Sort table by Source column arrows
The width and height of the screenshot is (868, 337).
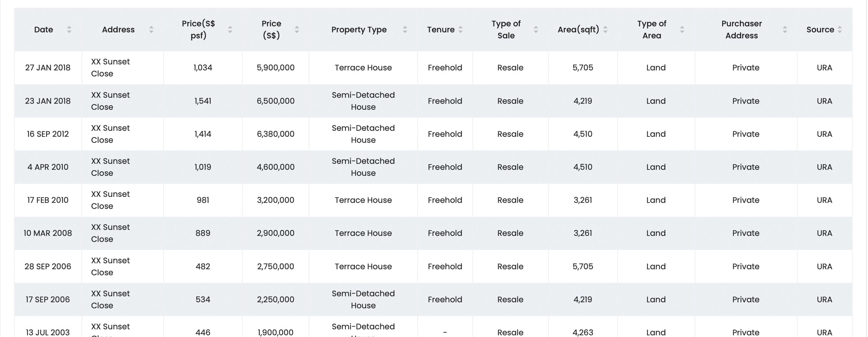click(x=840, y=30)
